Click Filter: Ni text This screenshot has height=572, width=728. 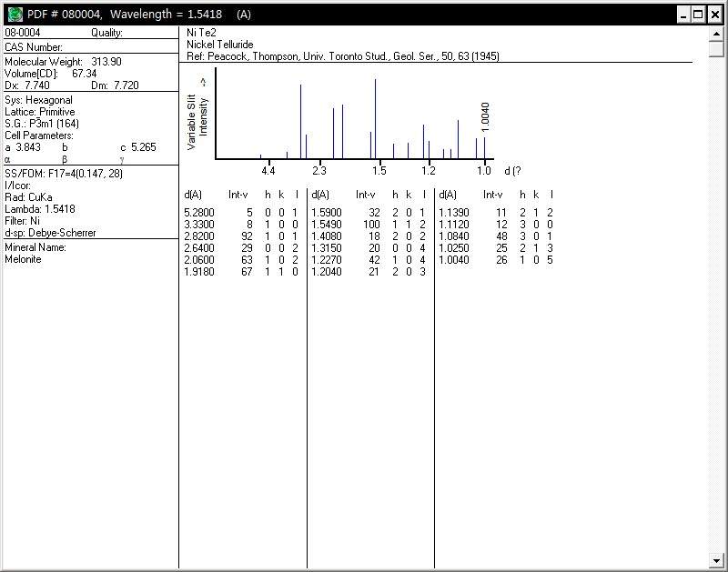(22, 221)
